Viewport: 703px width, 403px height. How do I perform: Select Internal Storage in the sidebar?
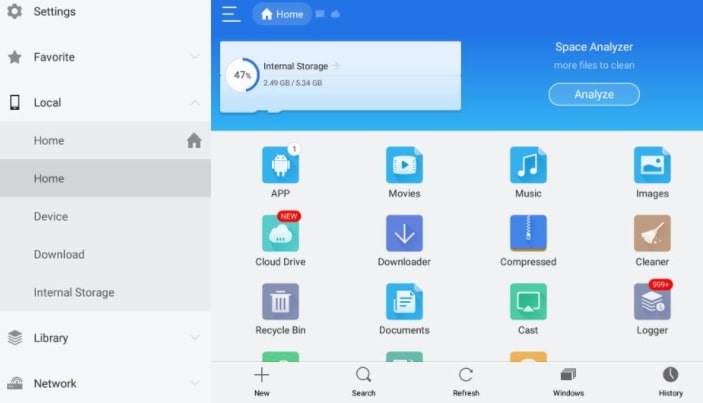[x=105, y=292]
